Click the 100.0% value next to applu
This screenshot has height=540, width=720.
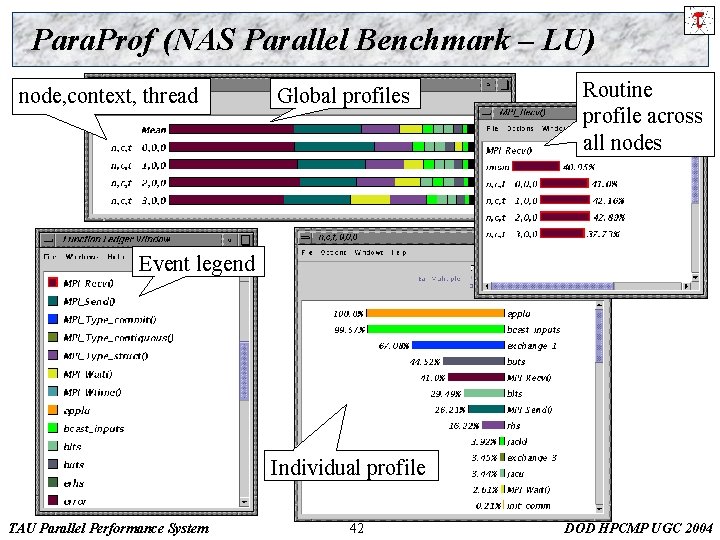pyautogui.click(x=349, y=314)
